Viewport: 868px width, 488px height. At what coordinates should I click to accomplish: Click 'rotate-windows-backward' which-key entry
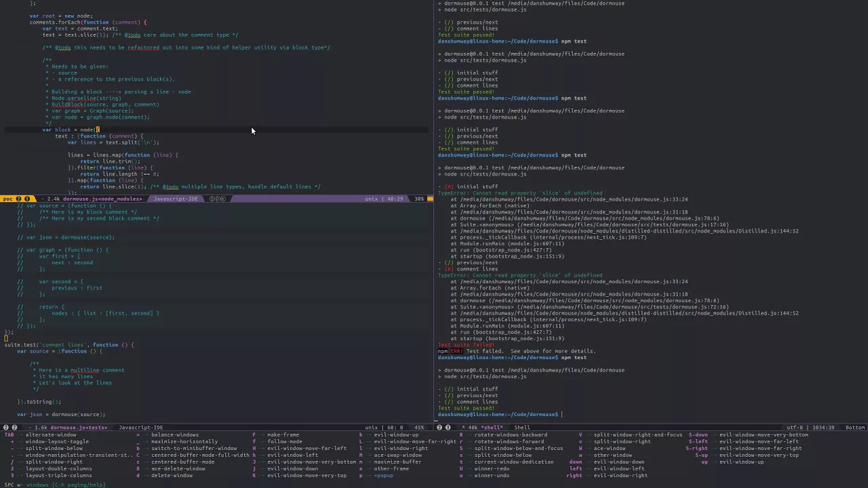pos(511,434)
